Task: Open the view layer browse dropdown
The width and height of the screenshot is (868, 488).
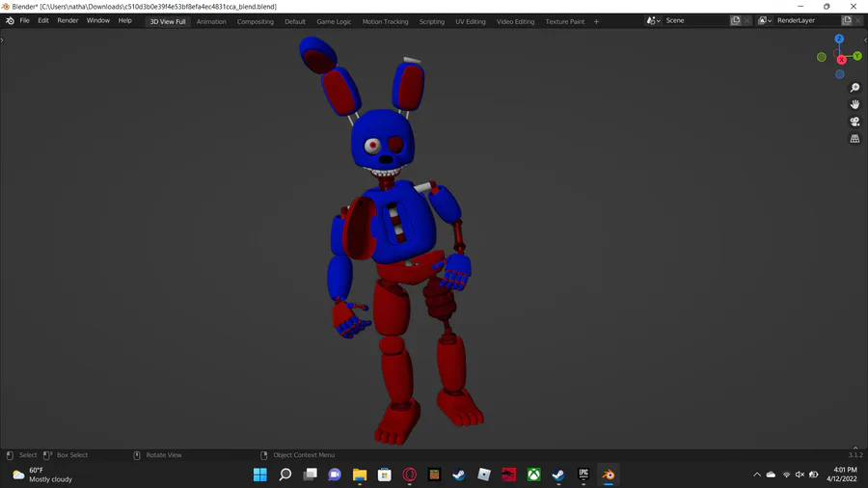Action: (765, 20)
